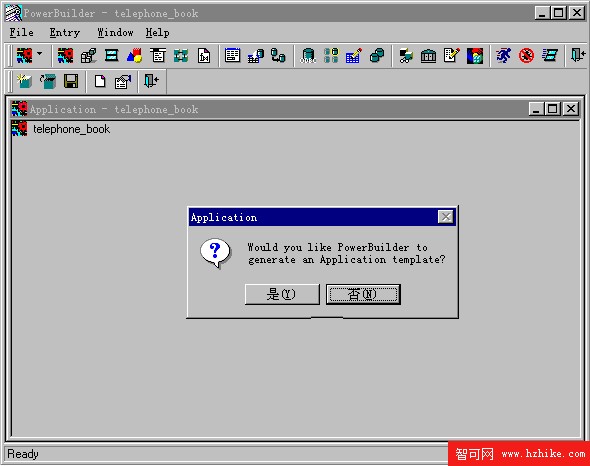
Task: Open the DataWindow painter icon
Action: tap(232, 56)
